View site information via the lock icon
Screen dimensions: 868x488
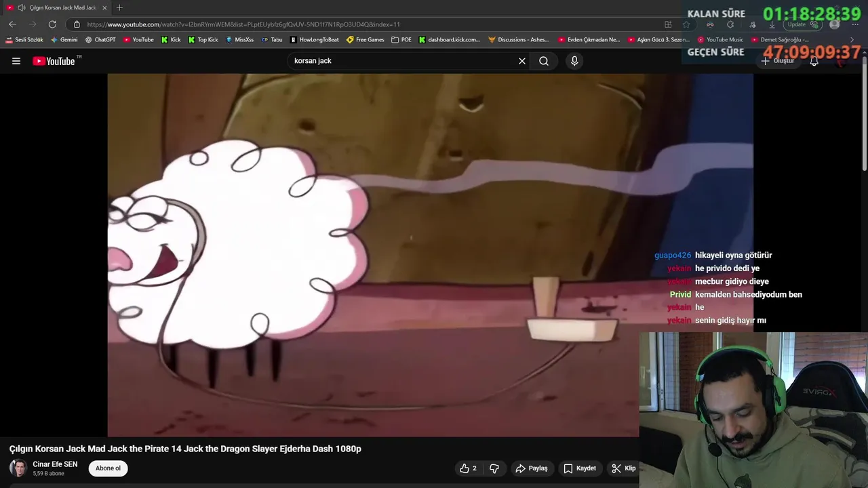77,24
